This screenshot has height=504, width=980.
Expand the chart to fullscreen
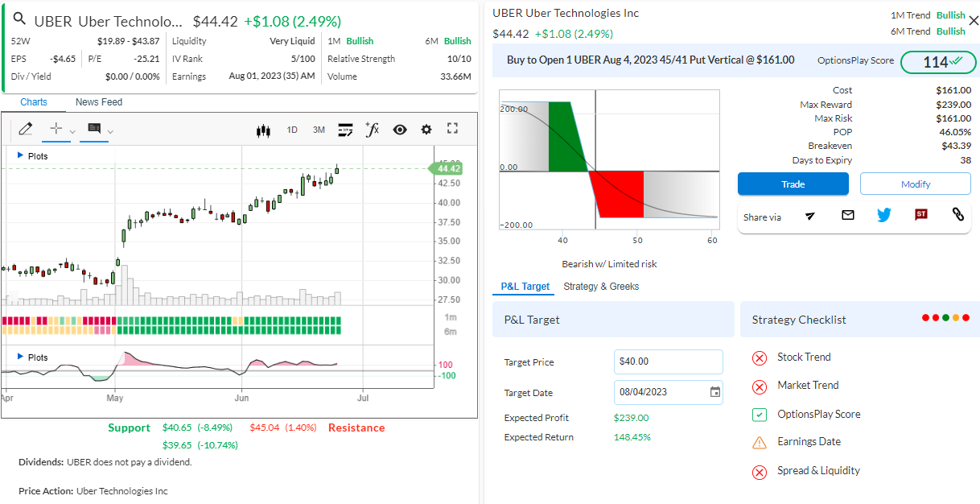tap(452, 129)
